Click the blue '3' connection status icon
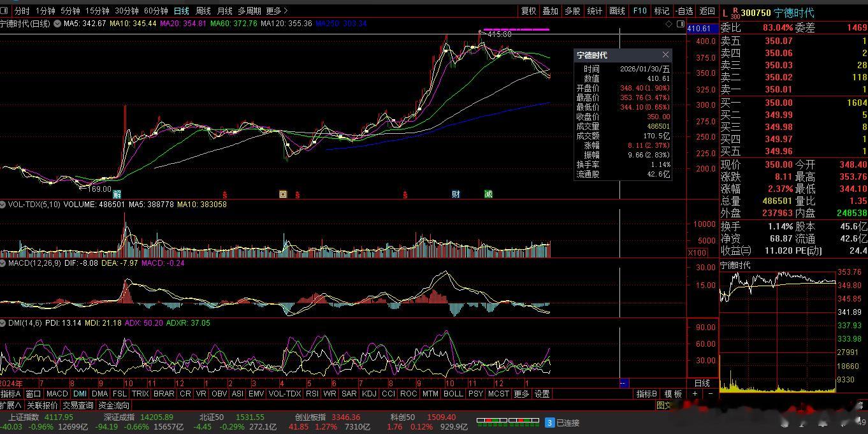The image size is (868, 434). (549, 422)
